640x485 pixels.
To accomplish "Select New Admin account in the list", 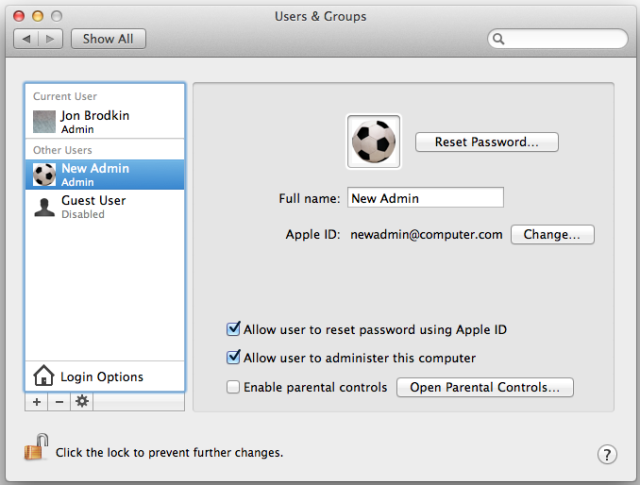I will [105, 175].
